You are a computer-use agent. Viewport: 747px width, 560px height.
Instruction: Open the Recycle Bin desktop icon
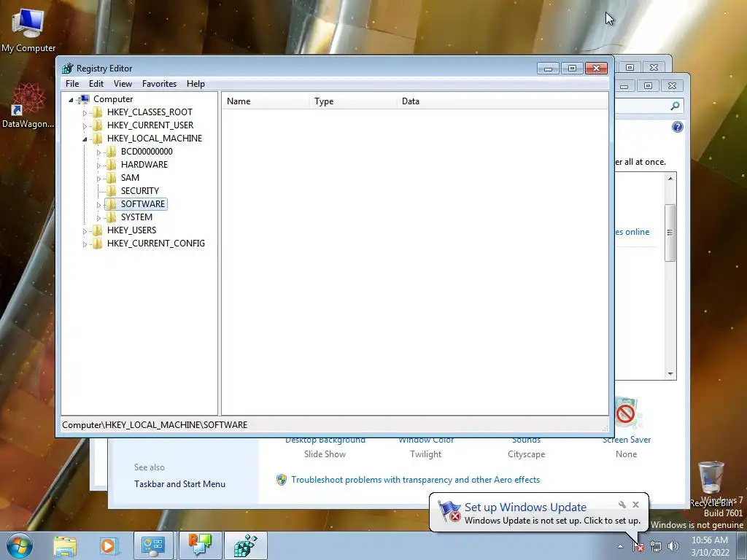pyautogui.click(x=711, y=484)
